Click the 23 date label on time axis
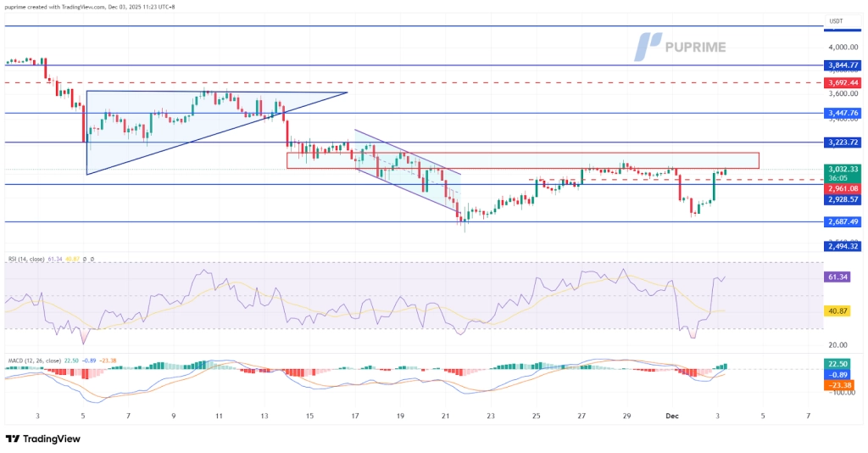The height and width of the screenshot is (453, 868). pos(491,417)
